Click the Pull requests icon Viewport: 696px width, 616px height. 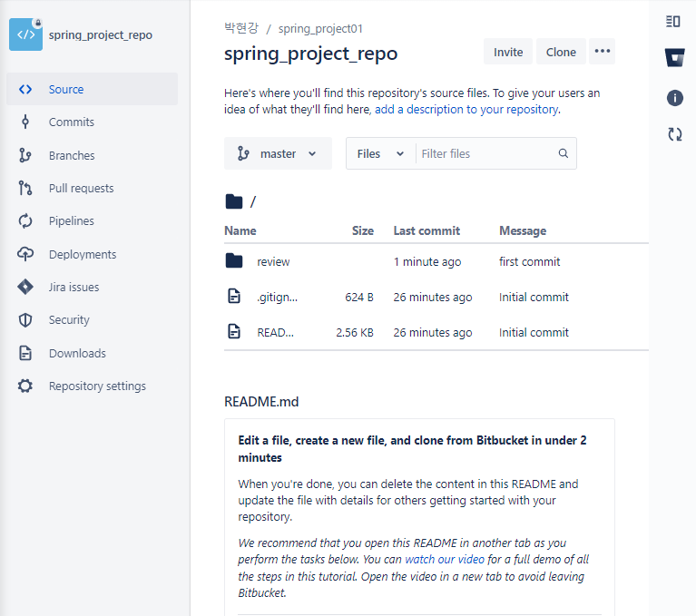point(25,188)
